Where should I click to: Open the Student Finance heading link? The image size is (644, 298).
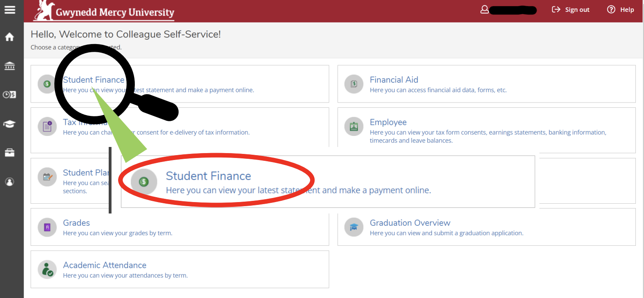[x=94, y=80]
